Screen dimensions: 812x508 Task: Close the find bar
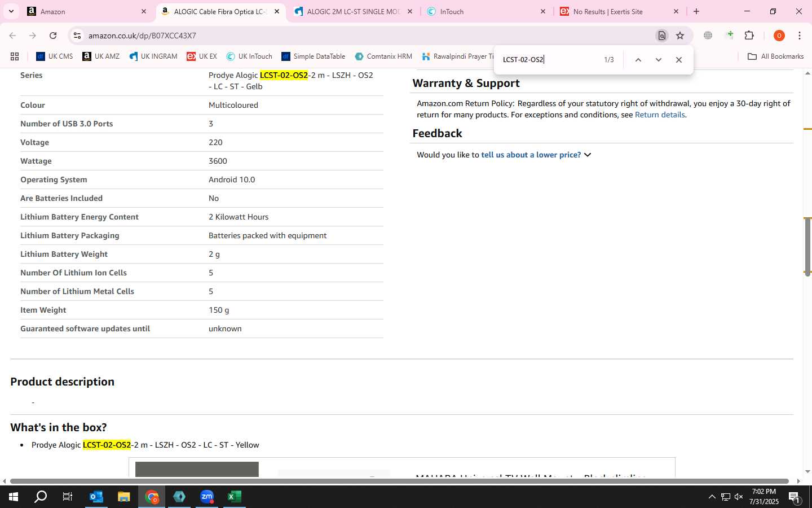(678, 60)
